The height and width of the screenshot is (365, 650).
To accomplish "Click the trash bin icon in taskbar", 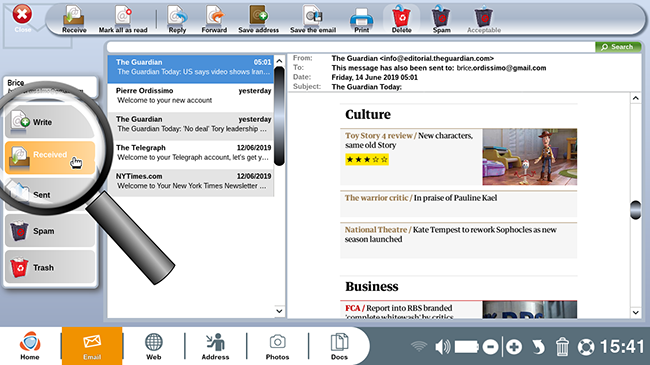I will coord(562,347).
